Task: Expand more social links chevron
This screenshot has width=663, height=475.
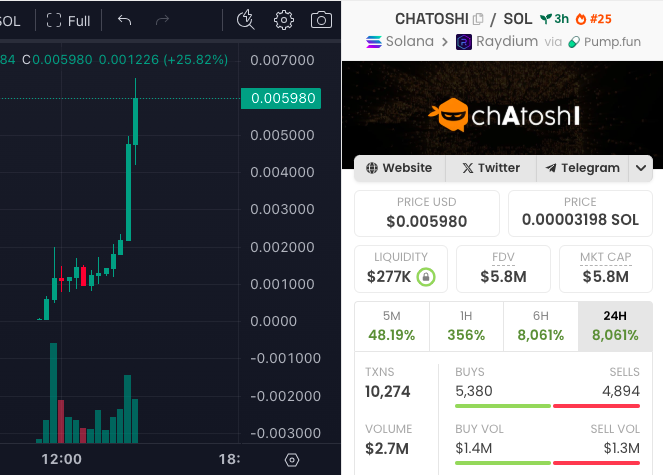Action: [641, 168]
